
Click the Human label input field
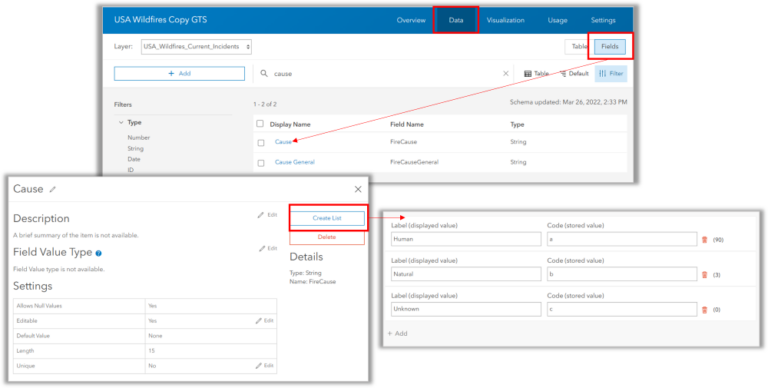[x=466, y=240]
